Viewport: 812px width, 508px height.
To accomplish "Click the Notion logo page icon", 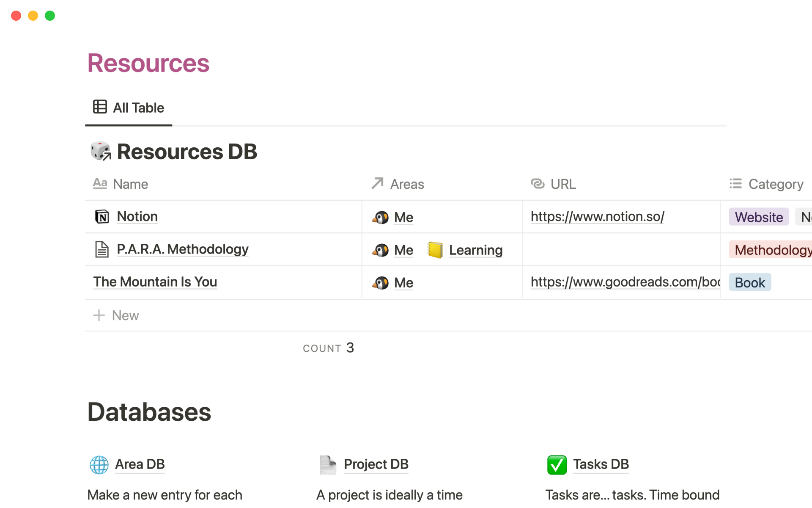I will 101,217.
